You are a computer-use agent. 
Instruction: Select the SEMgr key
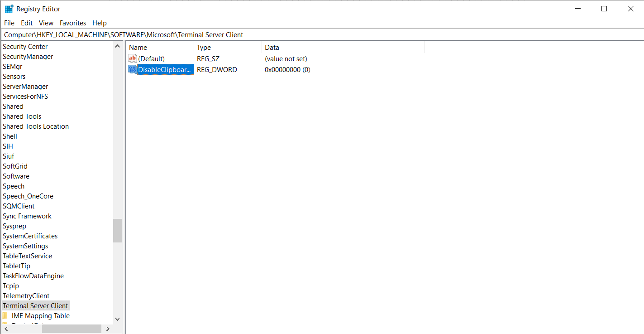tap(12, 67)
